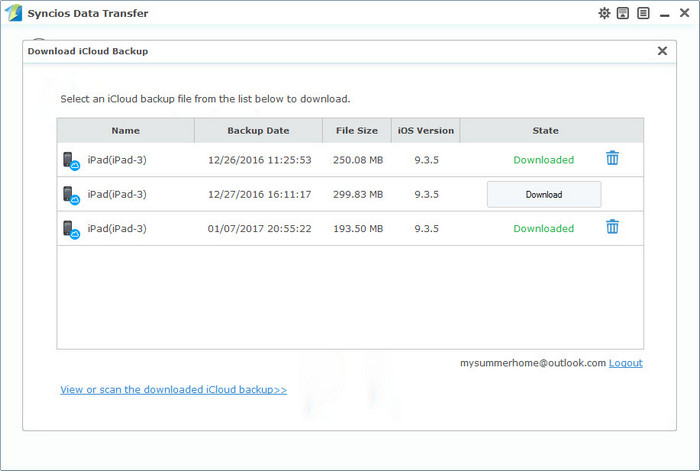Screen dimensions: 700x471
Task: Click Downloaded status of 250.08 MB backup
Action: point(544,160)
